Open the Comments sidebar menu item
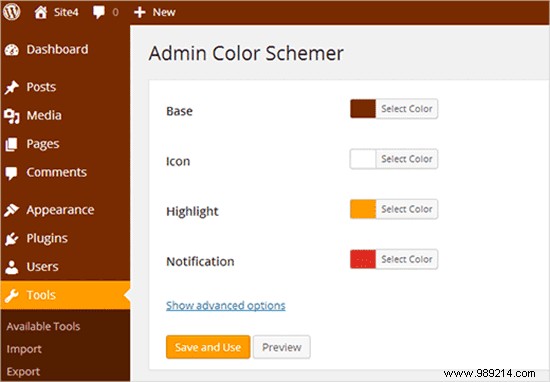Screen dimensions: 550x382 click(65, 172)
